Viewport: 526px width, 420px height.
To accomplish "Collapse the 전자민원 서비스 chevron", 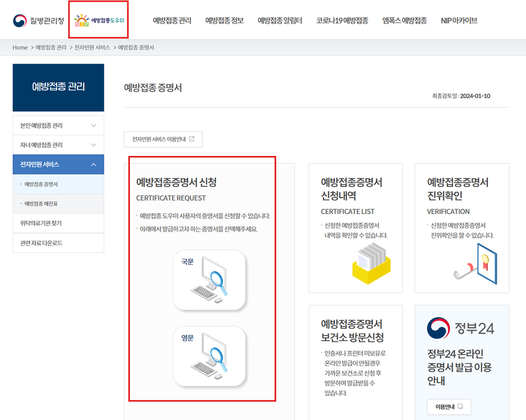I will click(x=93, y=164).
